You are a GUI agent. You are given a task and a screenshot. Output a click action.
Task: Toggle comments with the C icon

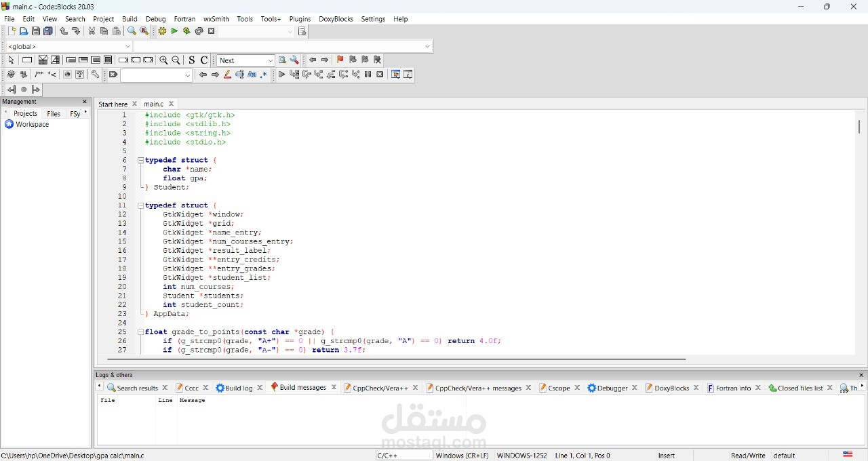click(204, 60)
